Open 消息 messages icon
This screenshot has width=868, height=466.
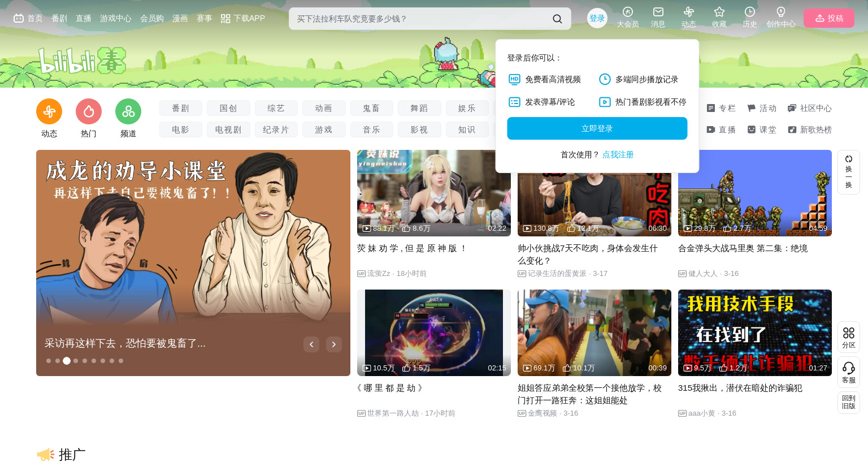(658, 18)
